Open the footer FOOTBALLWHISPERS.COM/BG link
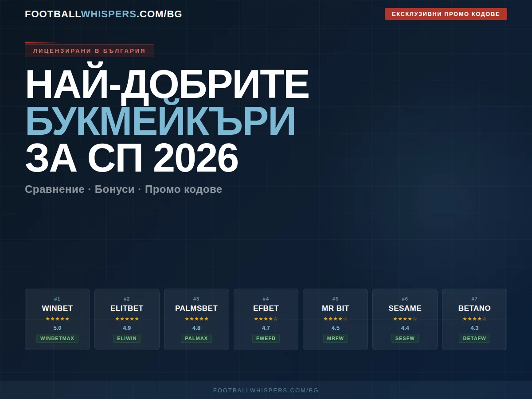The width and height of the screenshot is (532, 399). pos(266,391)
